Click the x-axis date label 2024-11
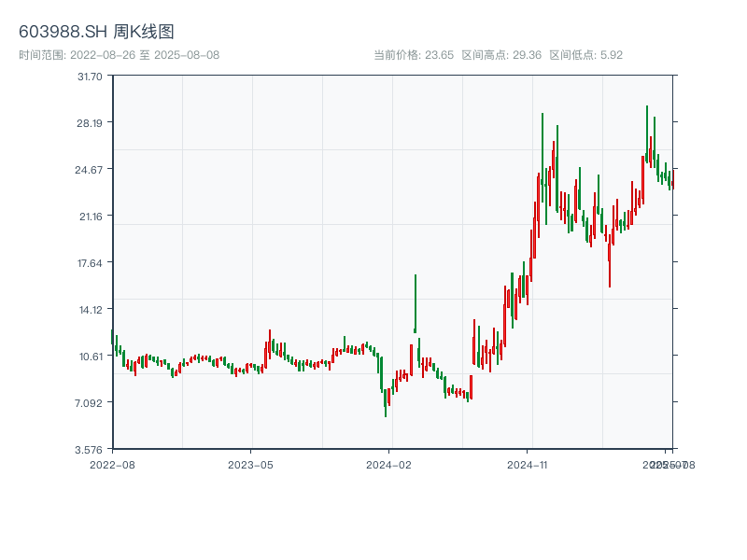The width and height of the screenshot is (747, 560). point(527,465)
